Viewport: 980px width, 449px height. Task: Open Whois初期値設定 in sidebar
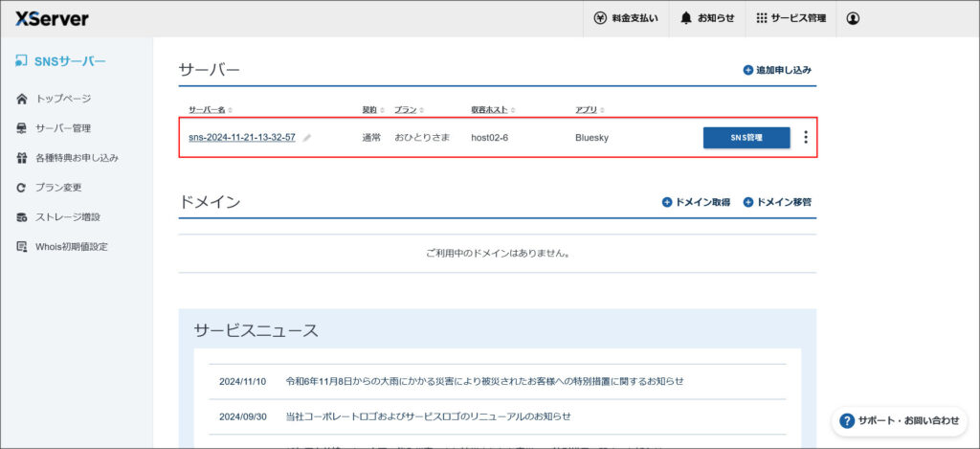(x=62, y=246)
